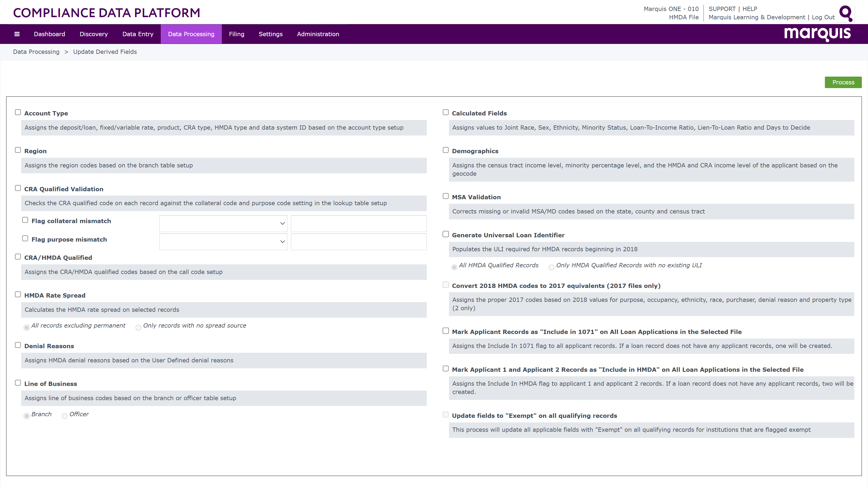Open the hamburger navigation menu
The image size is (868, 488).
(17, 34)
